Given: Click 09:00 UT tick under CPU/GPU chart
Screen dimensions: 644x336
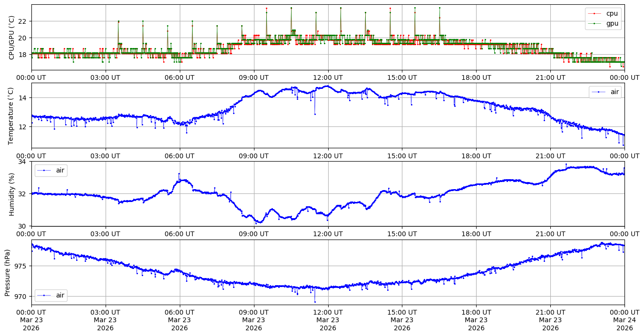Looking at the screenshot, I should (x=254, y=77).
